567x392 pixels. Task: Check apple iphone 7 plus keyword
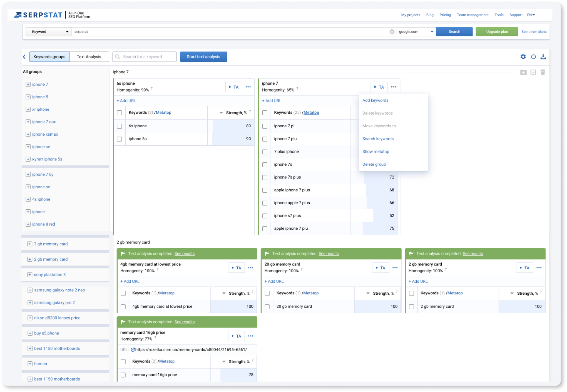(265, 190)
